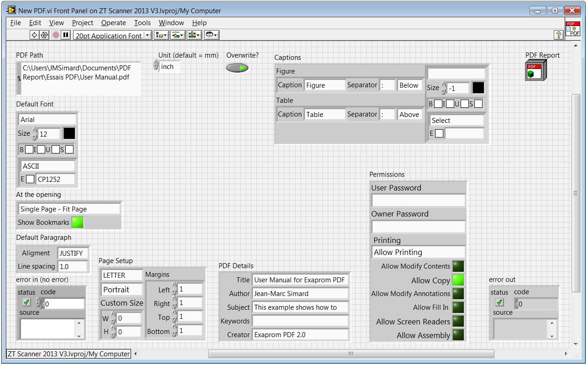The width and height of the screenshot is (588, 365).
Task: Toggle the Overwrite? switch
Action: (x=237, y=68)
